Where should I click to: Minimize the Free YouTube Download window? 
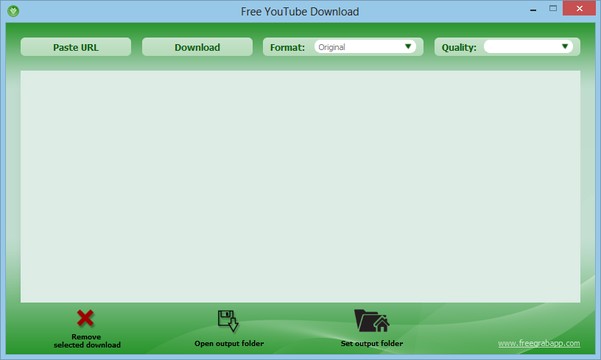533,9
